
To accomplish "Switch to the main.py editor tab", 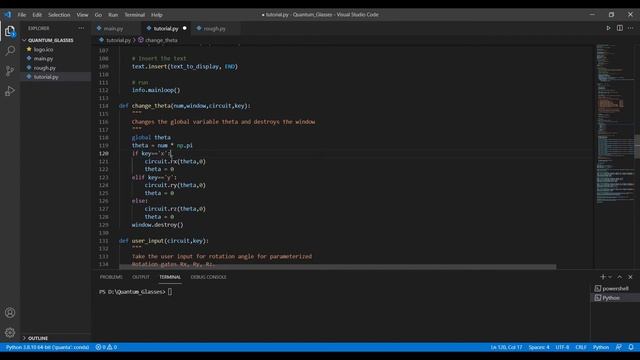I will (x=113, y=29).
